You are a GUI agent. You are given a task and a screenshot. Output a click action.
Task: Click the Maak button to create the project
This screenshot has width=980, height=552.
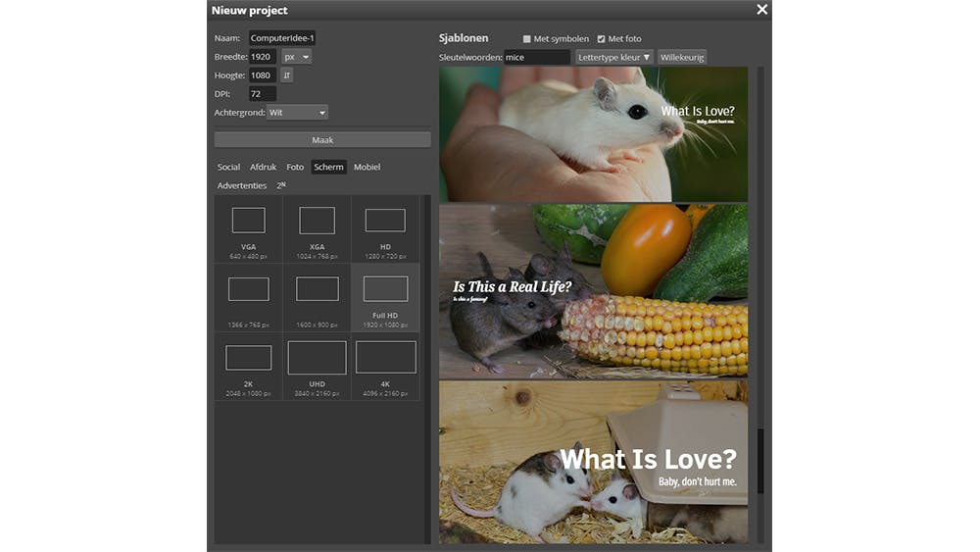(322, 140)
